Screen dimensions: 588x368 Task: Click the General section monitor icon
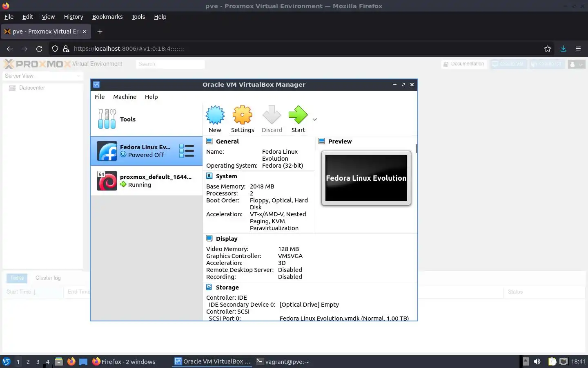pyautogui.click(x=209, y=141)
